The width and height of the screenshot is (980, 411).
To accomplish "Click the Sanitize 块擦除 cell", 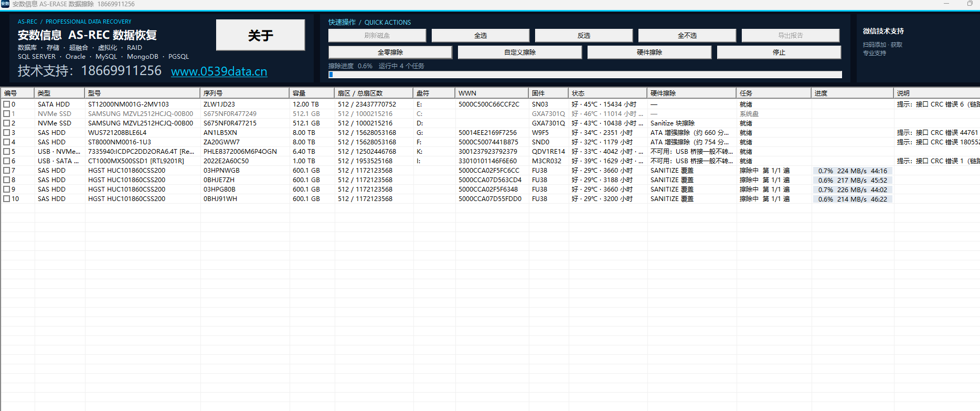I will click(x=673, y=123).
